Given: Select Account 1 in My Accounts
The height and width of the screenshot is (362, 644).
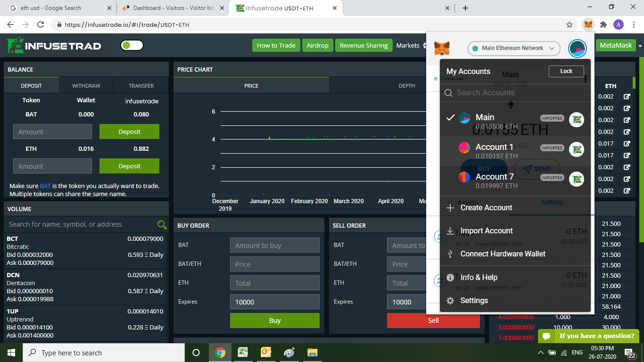Looking at the screenshot, I should click(515, 151).
